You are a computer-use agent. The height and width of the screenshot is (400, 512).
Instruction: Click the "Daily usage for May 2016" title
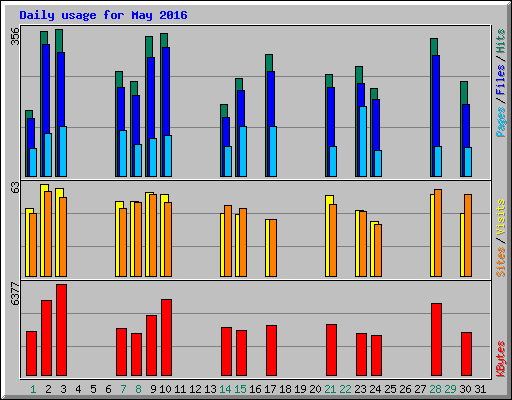coord(103,15)
